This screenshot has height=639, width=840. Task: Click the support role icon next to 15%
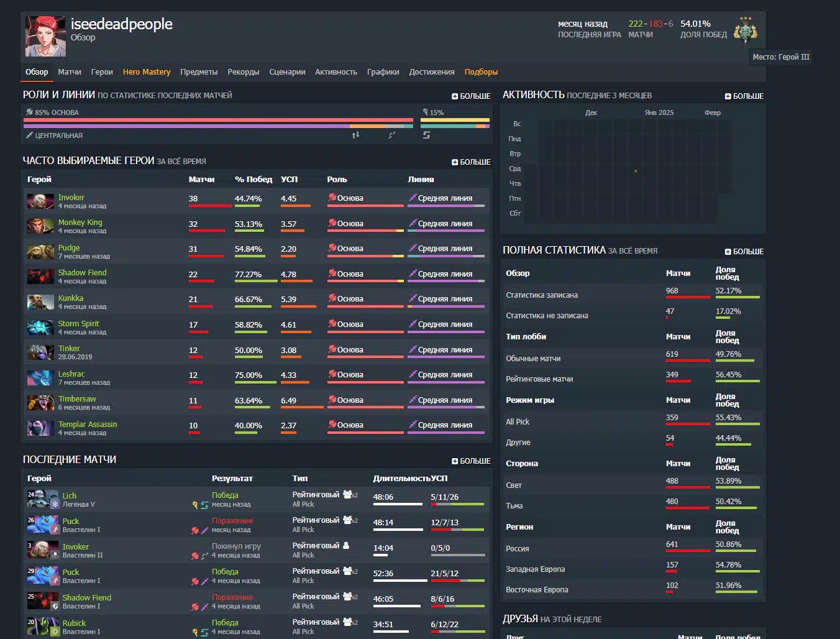[426, 113]
